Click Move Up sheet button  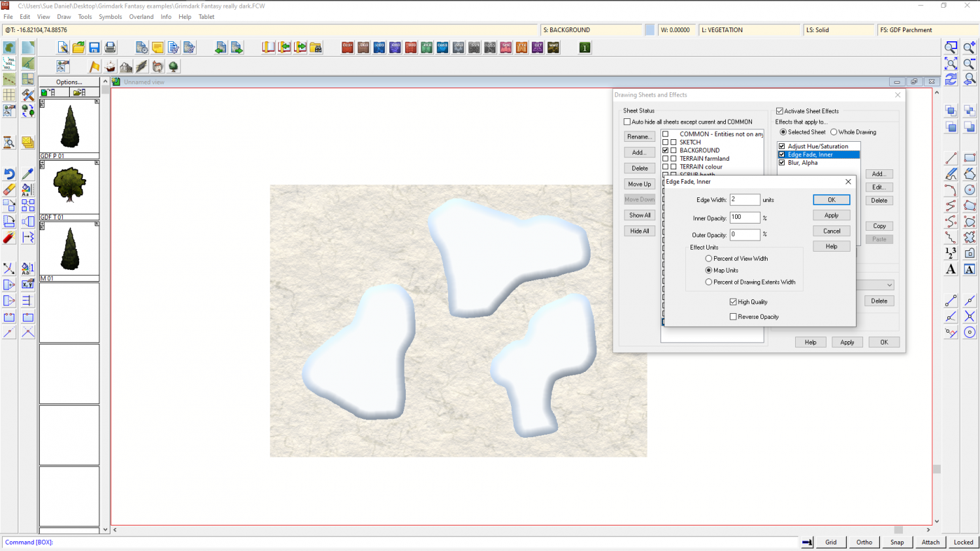click(x=640, y=184)
